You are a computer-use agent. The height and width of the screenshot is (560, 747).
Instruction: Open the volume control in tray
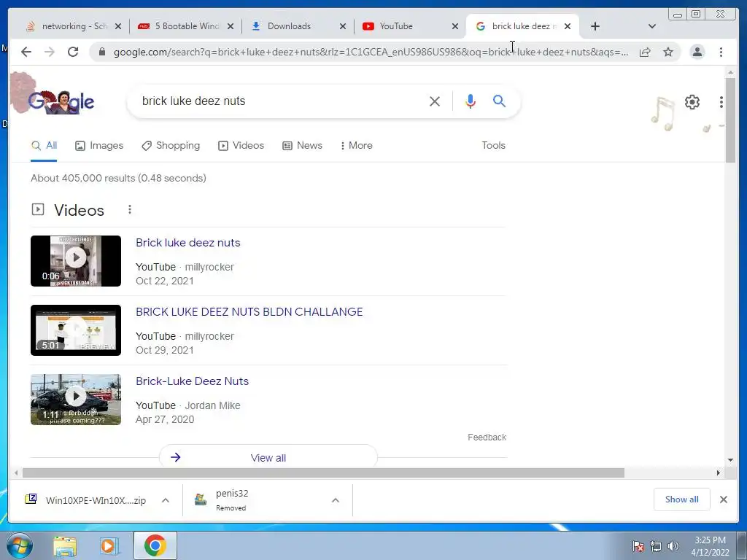point(673,546)
